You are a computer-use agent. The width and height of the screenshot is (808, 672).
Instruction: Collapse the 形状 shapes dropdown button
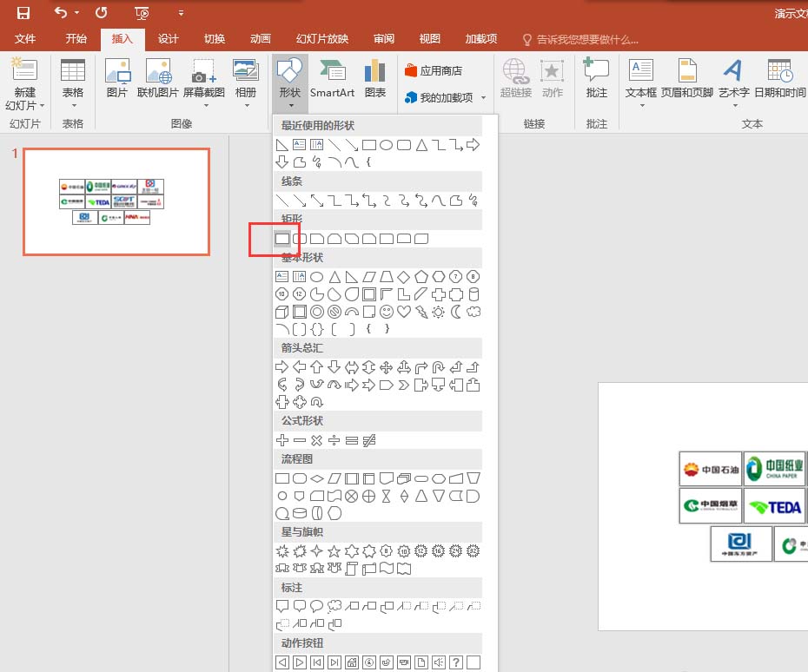click(289, 83)
